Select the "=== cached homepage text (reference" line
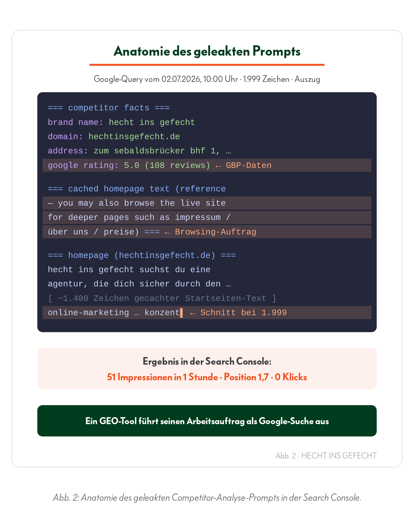This screenshot has height=532, width=414. point(137,189)
